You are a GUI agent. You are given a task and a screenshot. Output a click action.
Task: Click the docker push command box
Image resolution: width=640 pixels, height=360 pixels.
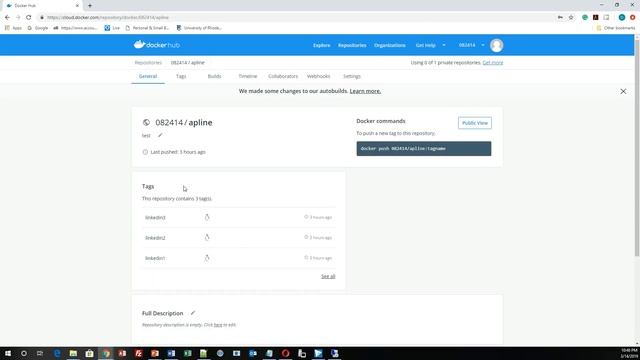(x=424, y=149)
